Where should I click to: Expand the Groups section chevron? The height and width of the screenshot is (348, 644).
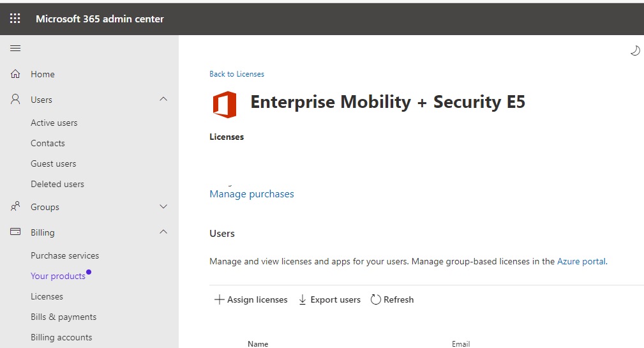coord(163,207)
